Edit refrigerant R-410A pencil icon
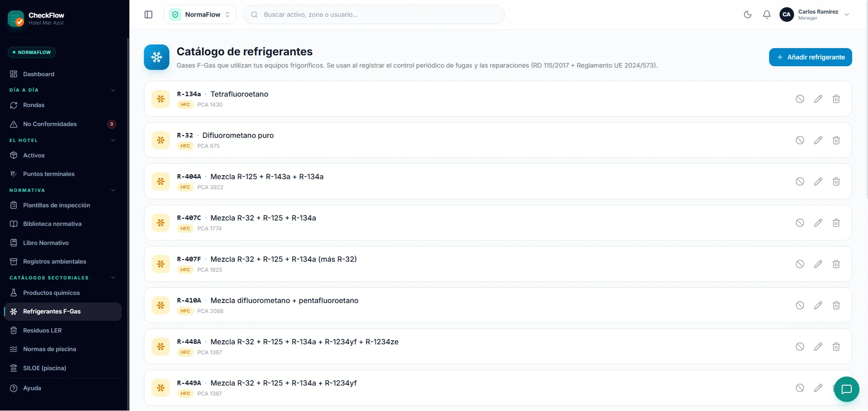The height and width of the screenshot is (411, 868). coord(818,305)
